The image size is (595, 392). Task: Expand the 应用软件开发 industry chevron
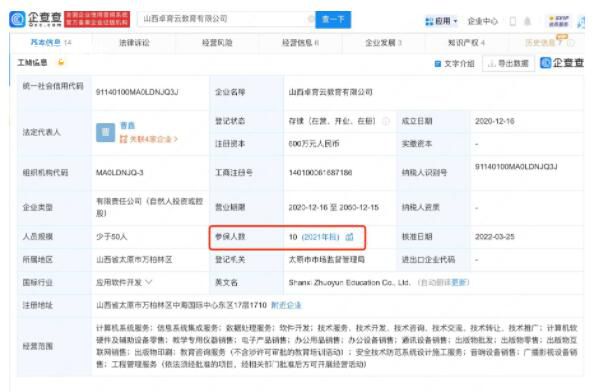pyautogui.click(x=148, y=282)
